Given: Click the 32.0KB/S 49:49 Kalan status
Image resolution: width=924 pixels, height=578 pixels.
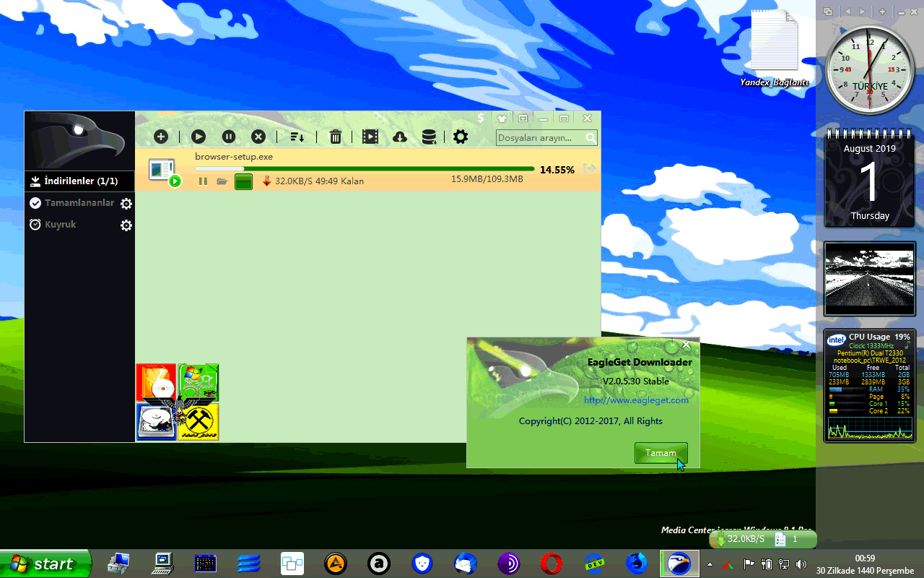Looking at the screenshot, I should [x=319, y=181].
